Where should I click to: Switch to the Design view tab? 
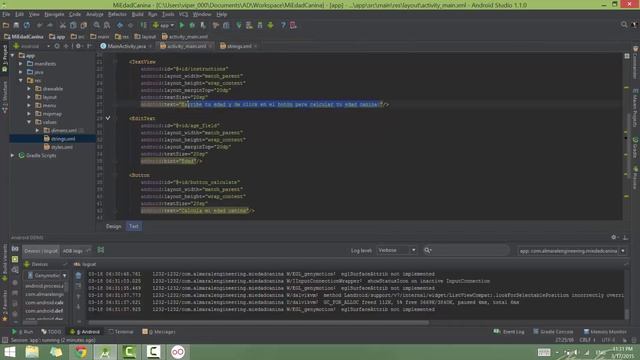113,226
